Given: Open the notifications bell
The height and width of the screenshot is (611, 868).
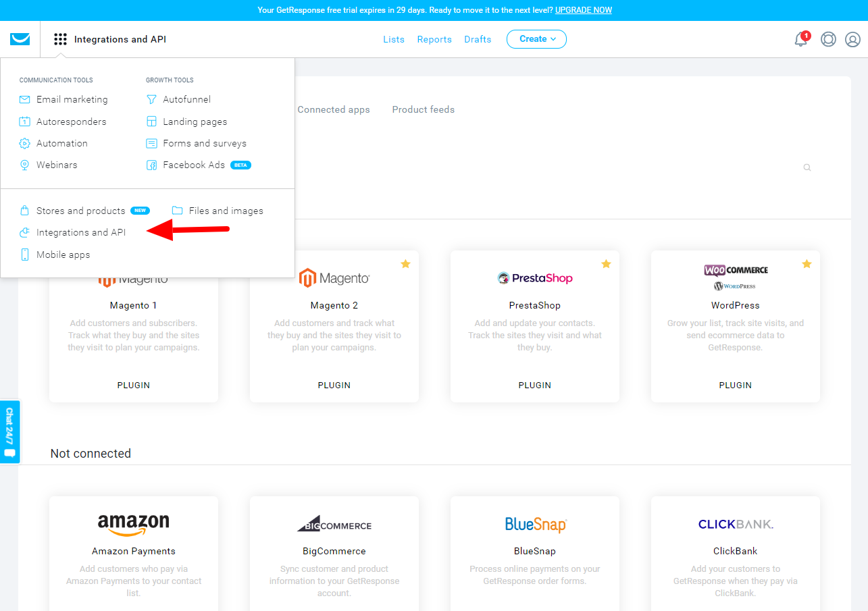Looking at the screenshot, I should tap(801, 39).
